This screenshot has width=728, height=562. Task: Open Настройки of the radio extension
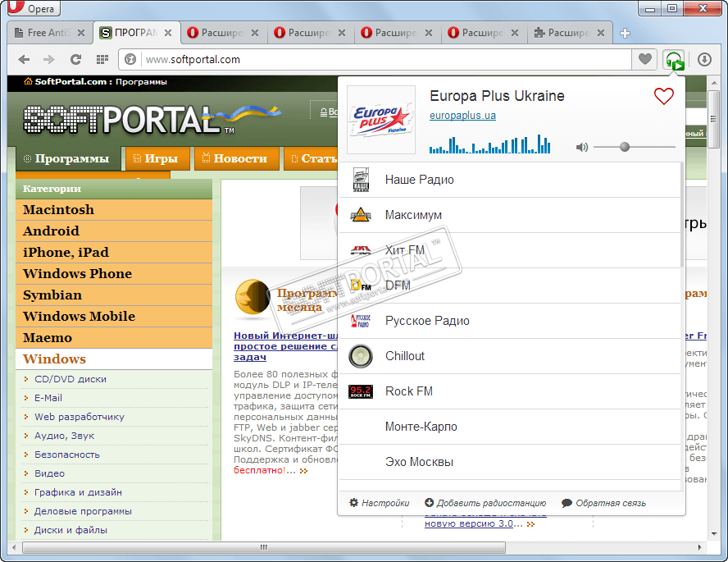click(380, 503)
